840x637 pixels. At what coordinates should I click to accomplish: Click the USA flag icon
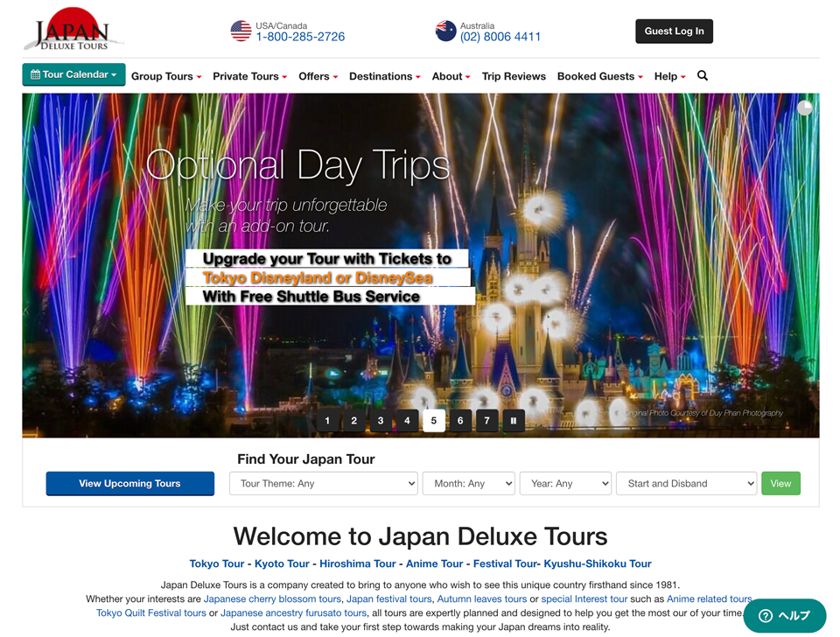point(241,31)
